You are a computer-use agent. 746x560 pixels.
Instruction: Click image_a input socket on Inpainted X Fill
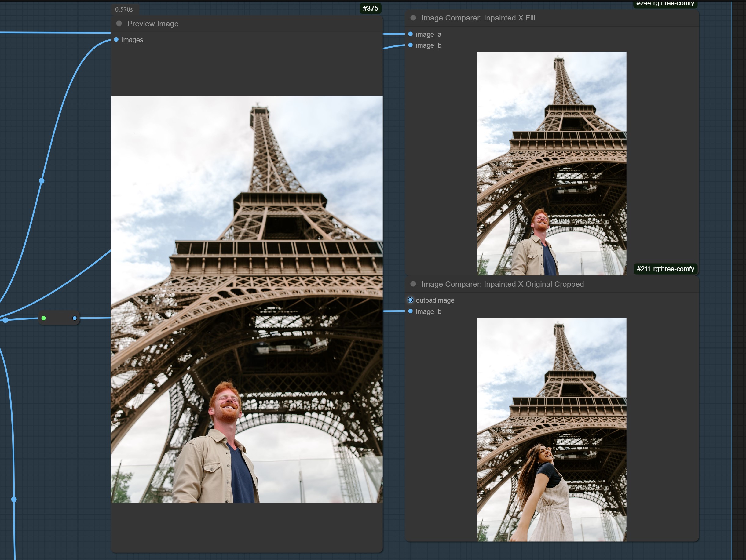411,34
